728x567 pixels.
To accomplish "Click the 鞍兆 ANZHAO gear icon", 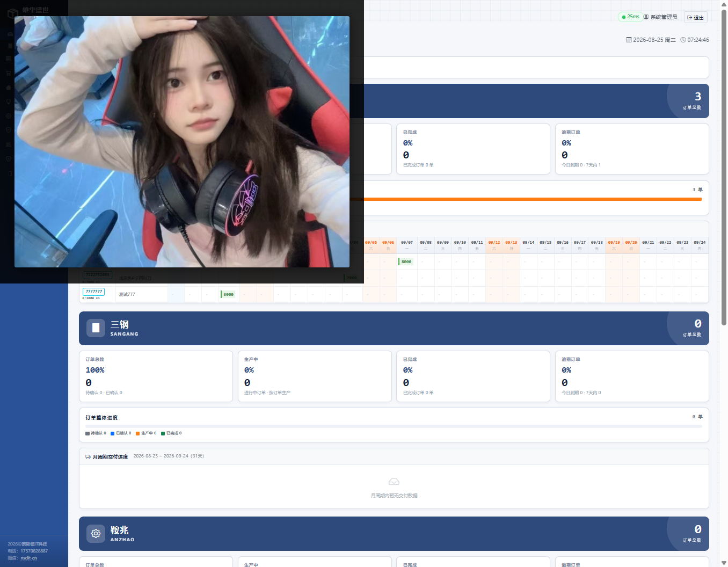I will click(96, 534).
